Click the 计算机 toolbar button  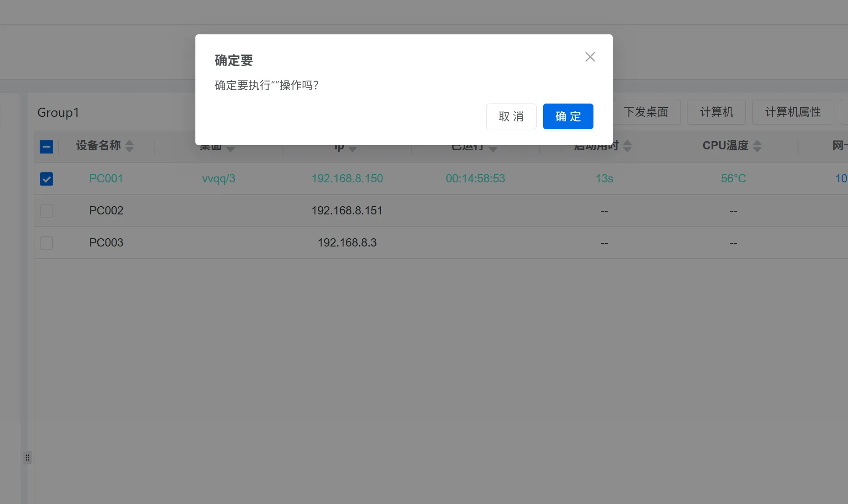pyautogui.click(x=716, y=112)
